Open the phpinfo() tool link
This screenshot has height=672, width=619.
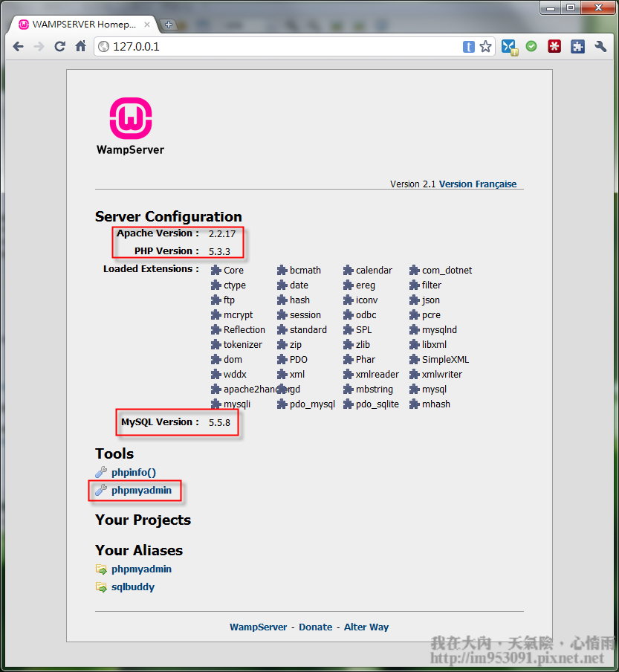(134, 473)
